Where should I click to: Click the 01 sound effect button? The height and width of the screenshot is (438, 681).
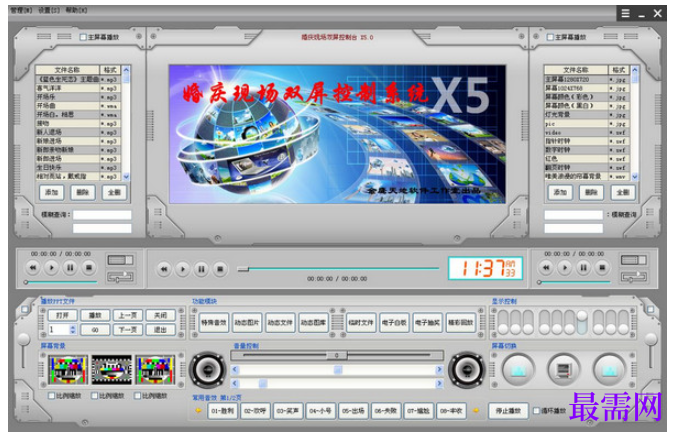pyautogui.click(x=223, y=411)
